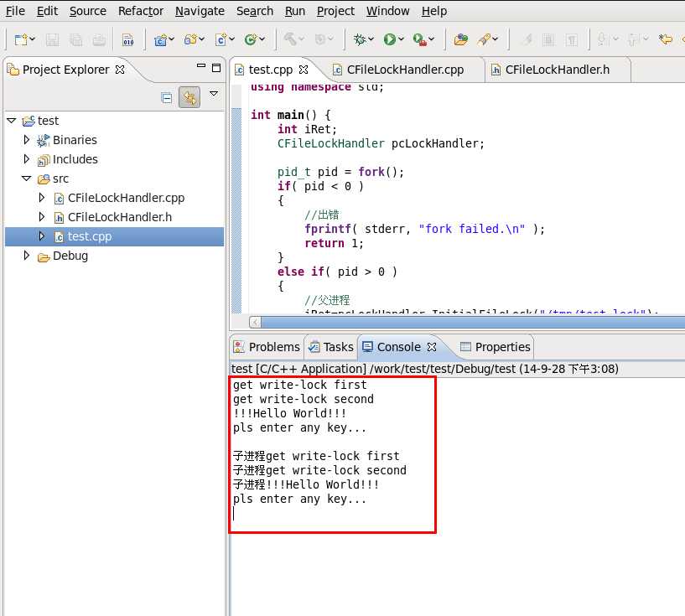Expand the Binaries node
Image resolution: width=685 pixels, height=616 pixels.
[x=27, y=140]
